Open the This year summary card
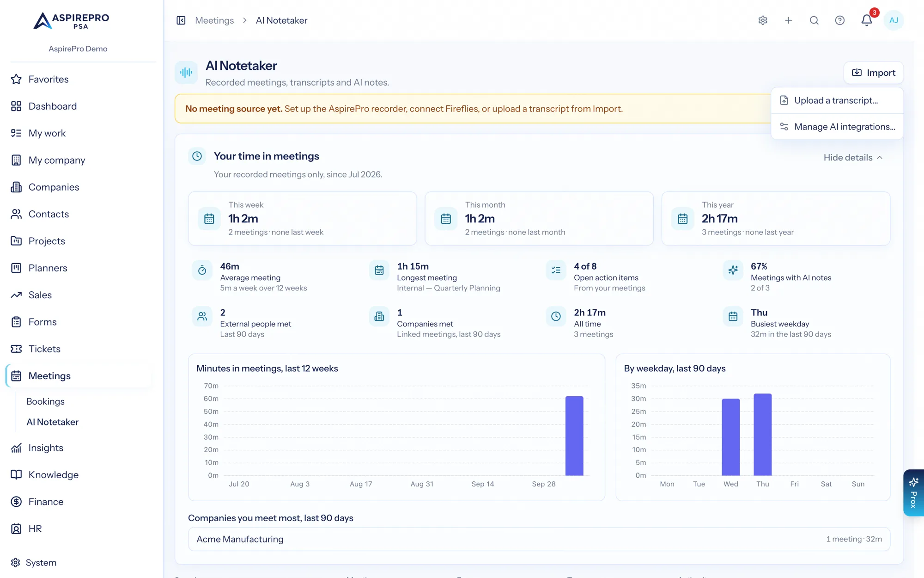 click(x=776, y=218)
